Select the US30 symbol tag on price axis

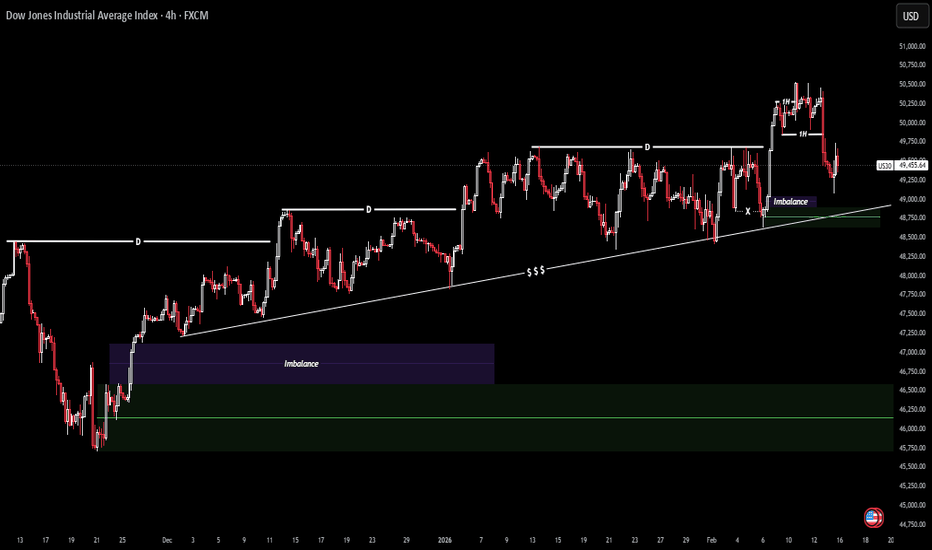pyautogui.click(x=885, y=165)
